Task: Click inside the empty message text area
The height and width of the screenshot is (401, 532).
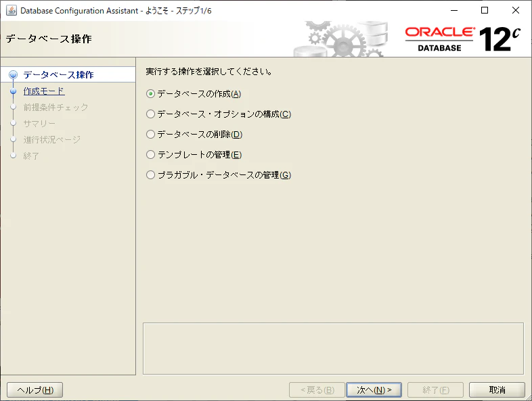Action: 333,348
